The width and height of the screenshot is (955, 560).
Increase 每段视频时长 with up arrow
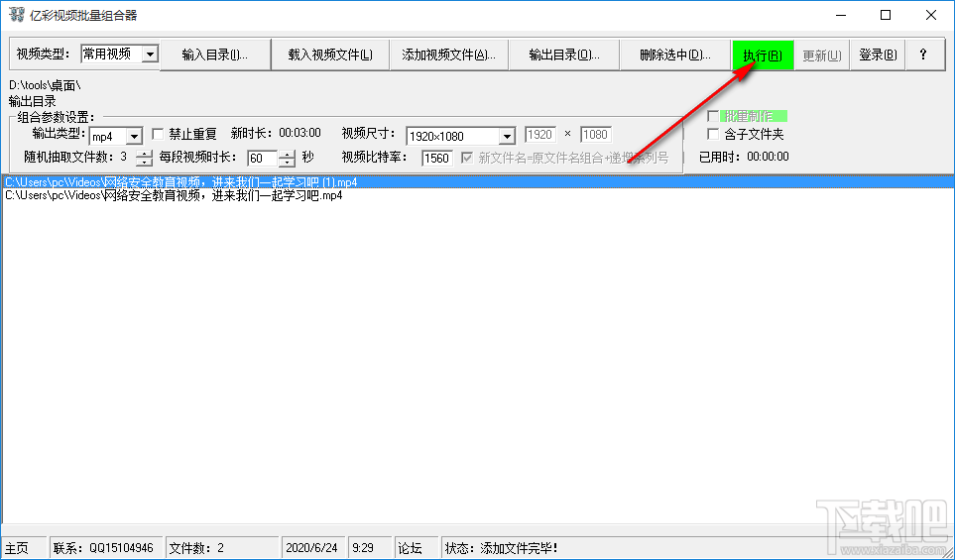click(287, 154)
